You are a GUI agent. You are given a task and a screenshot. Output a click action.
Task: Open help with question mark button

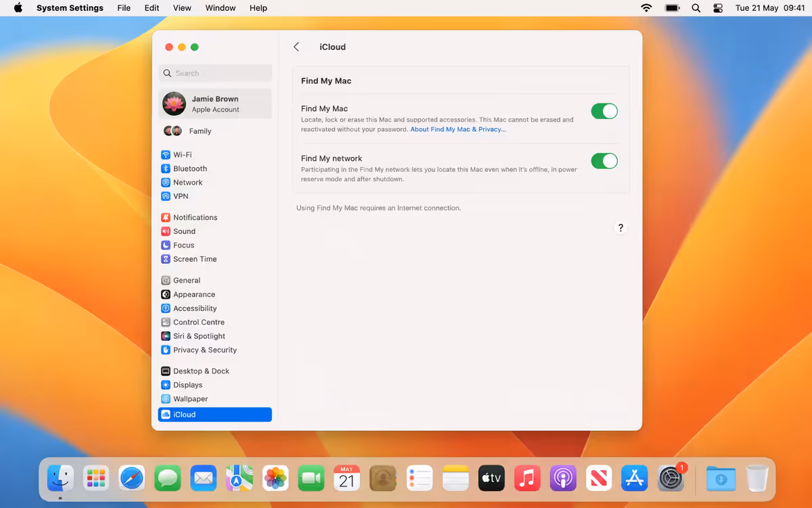621,228
